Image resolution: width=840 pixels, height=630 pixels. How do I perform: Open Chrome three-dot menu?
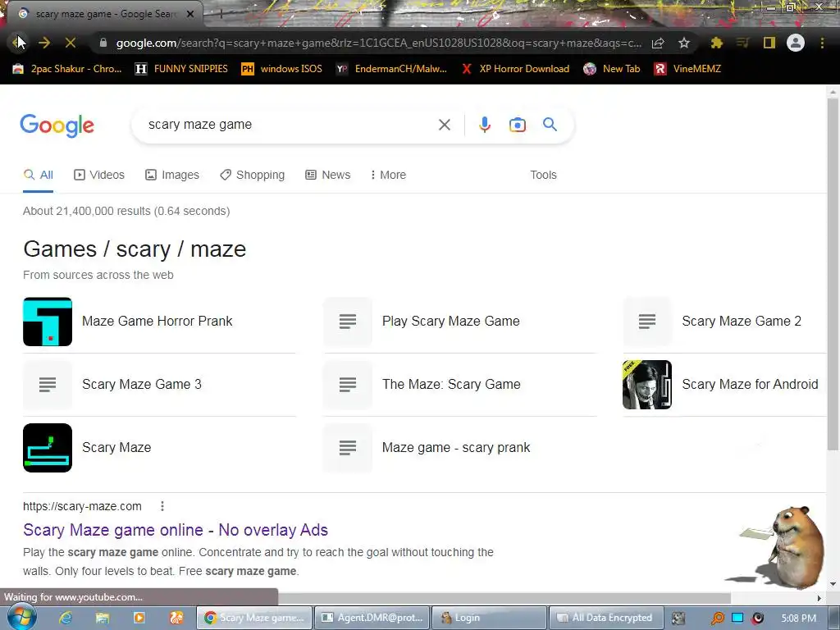pos(822,43)
